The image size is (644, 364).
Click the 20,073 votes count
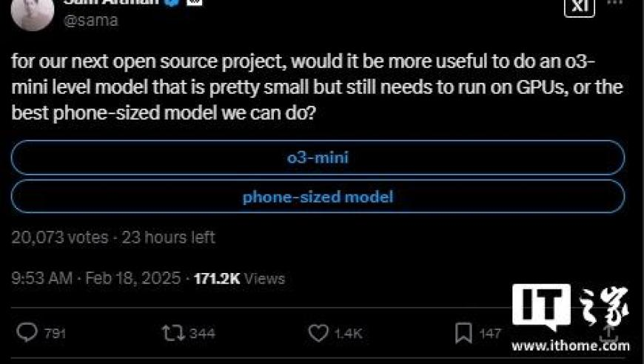coord(60,237)
